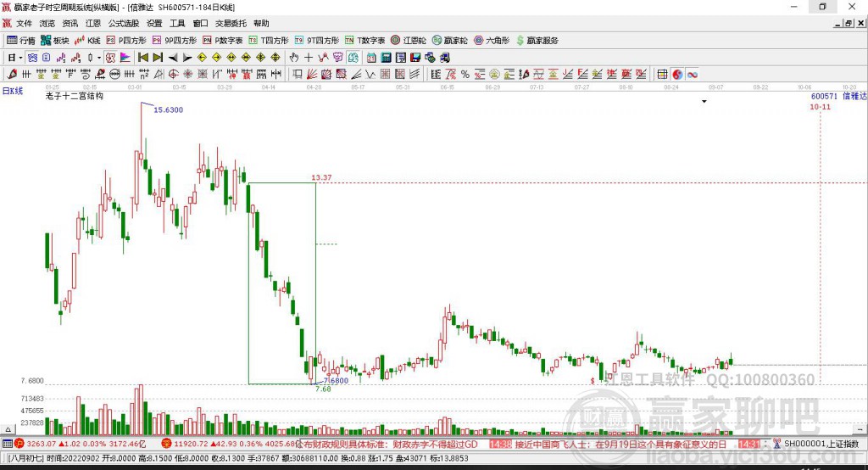Open the 六角形 hexagon tool
Image resolution: width=868 pixels, height=470 pixels.
click(492, 41)
